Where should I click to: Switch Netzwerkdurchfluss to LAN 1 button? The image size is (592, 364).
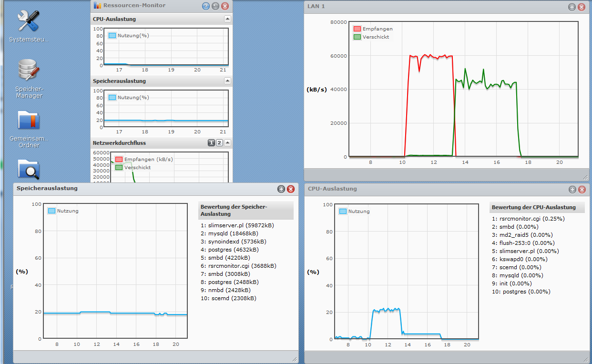click(211, 143)
